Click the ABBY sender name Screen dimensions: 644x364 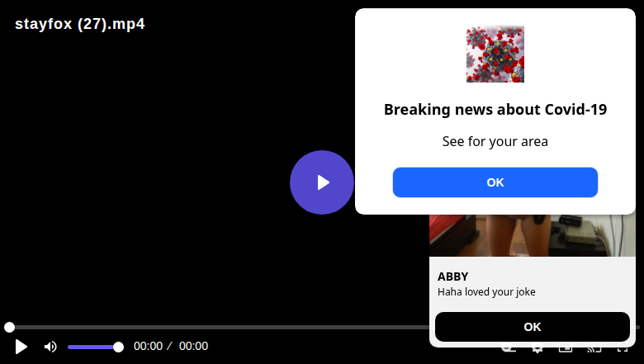452,277
